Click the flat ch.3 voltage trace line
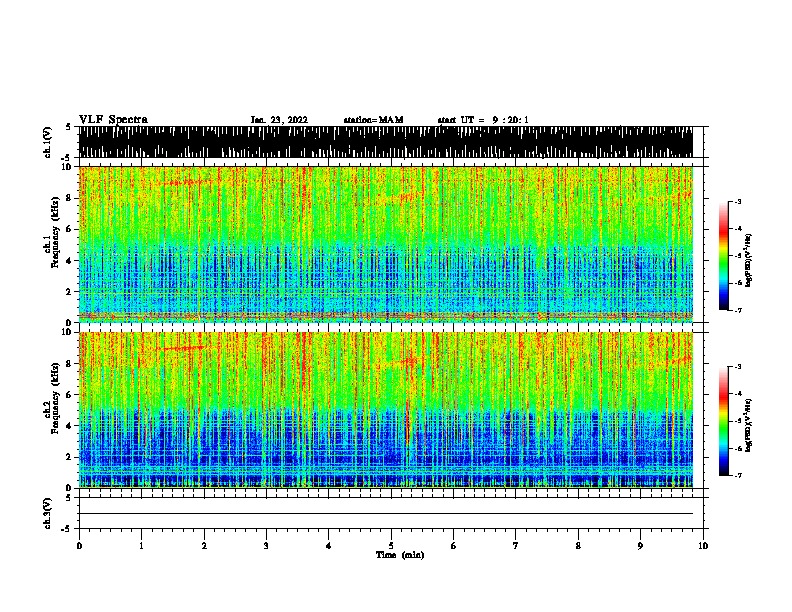This screenshot has width=792, height=612. pos(386,514)
